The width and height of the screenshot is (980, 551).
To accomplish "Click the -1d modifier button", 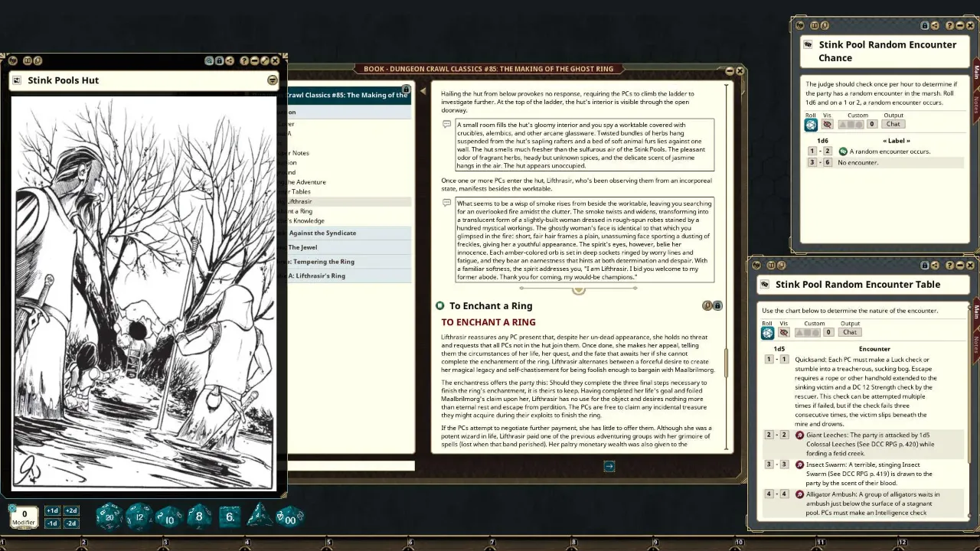I will pos(52,523).
